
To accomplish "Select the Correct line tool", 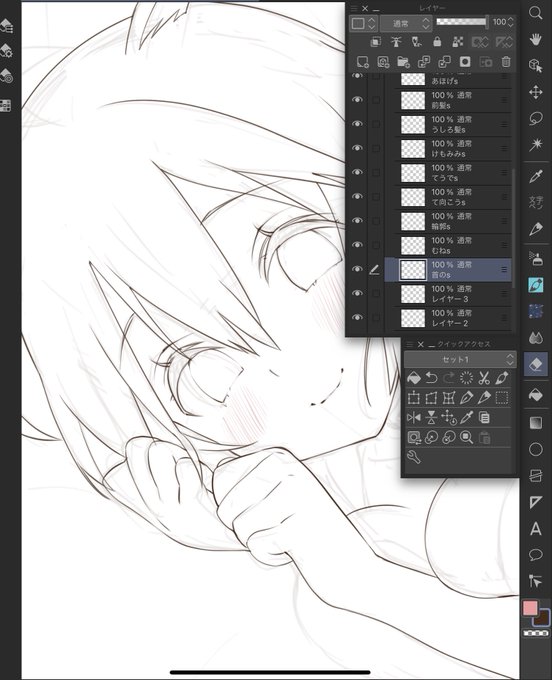I will (x=536, y=581).
